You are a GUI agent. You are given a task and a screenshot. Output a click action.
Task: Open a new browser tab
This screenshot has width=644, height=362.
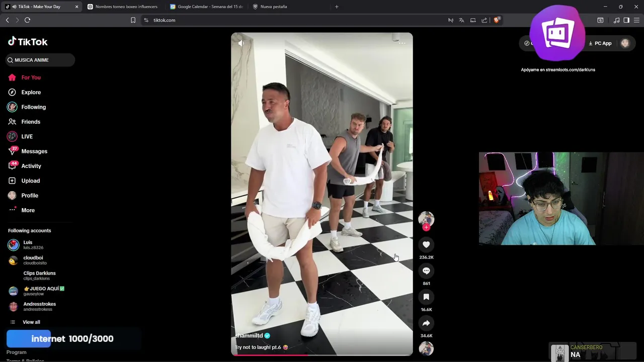(x=337, y=7)
